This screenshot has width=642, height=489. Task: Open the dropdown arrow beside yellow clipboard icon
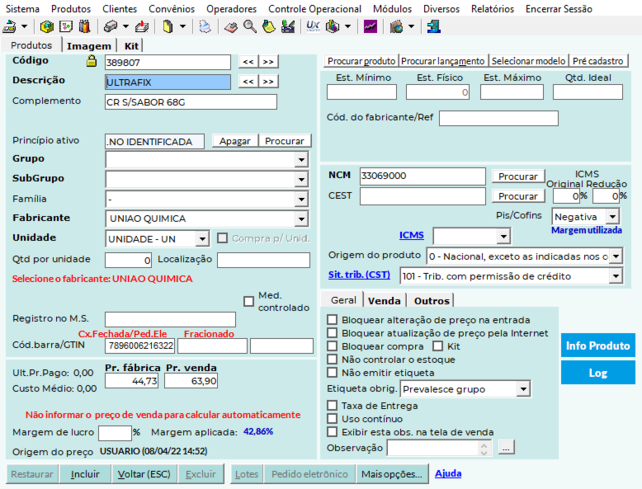[183, 27]
